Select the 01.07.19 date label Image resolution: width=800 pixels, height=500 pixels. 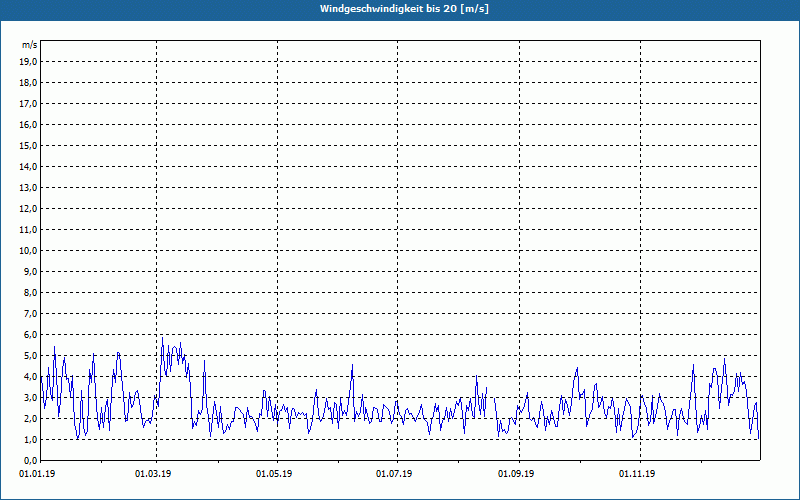pos(394,474)
